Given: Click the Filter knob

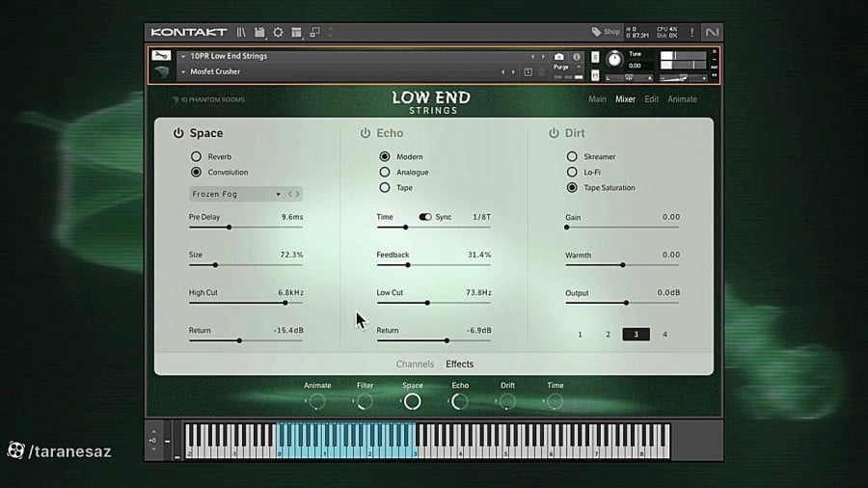Looking at the screenshot, I should coord(365,402).
